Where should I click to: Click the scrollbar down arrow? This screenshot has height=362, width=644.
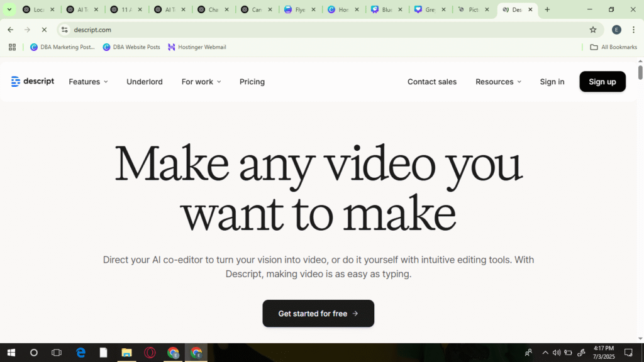click(x=640, y=339)
